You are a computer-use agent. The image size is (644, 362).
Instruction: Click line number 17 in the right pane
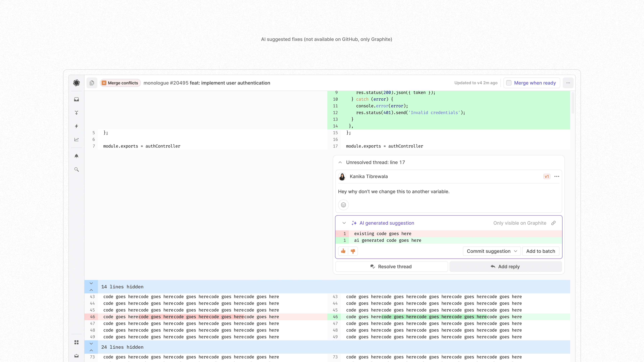click(335, 146)
